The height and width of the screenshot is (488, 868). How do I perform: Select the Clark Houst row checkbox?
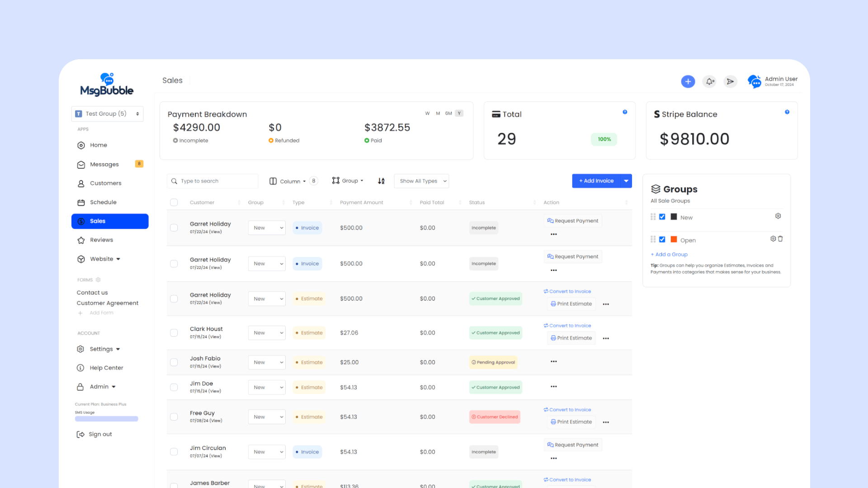[174, 333]
